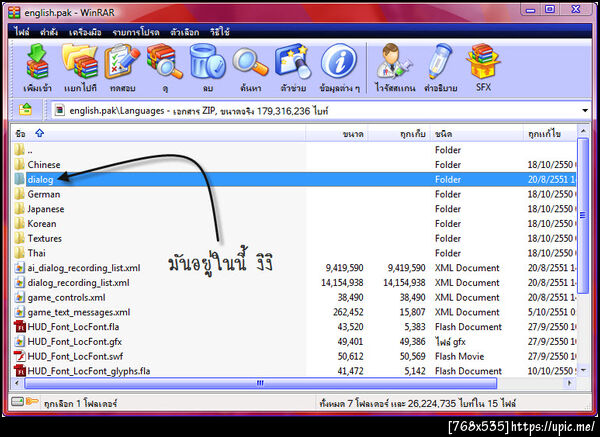This screenshot has width=600, height=437.
Task: Go up one level folder icon
Action: click(26, 110)
